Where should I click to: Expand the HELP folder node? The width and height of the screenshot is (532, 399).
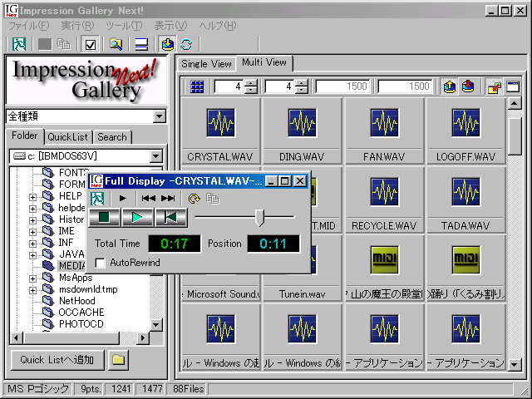pyautogui.click(x=32, y=197)
